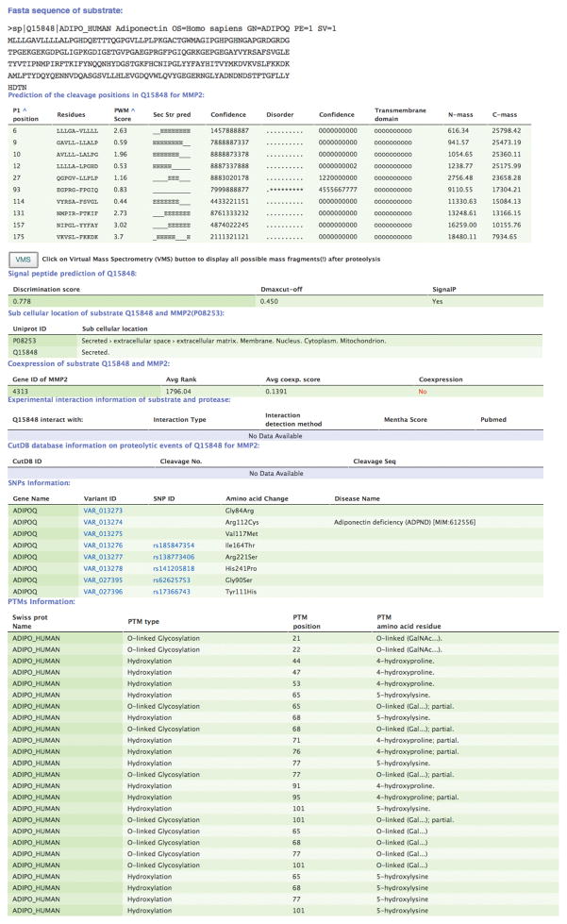Select Uniprot ID Q15848 cell

click(x=25, y=352)
